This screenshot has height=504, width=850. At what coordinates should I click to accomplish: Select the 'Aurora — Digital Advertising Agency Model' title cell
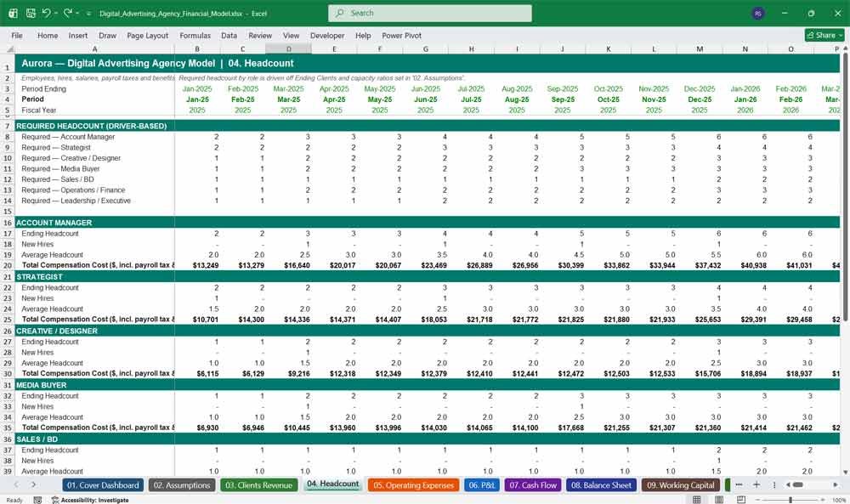tap(94, 63)
